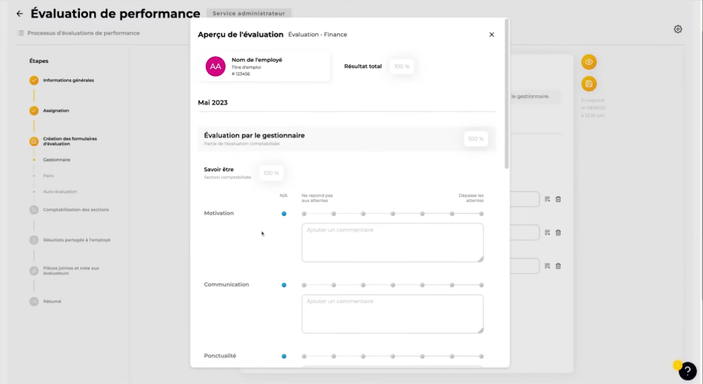703x384 pixels.
Task: Click the Résumé step circle icon
Action: [34, 301]
